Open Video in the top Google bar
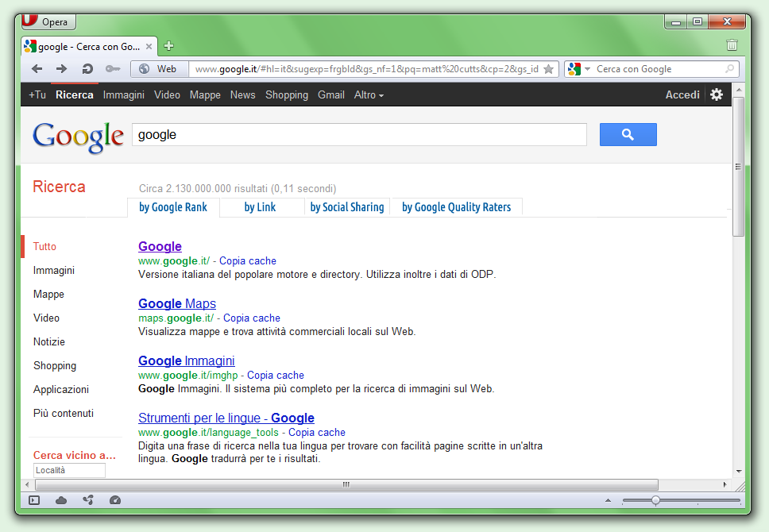Screen dimensions: 769x532 [x=168, y=95]
